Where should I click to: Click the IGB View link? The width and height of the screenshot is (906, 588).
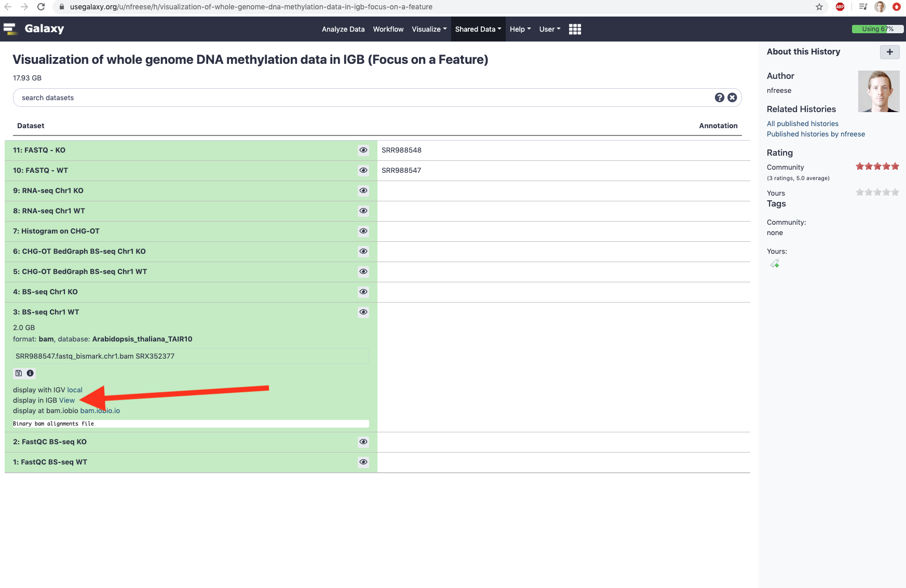[67, 400]
